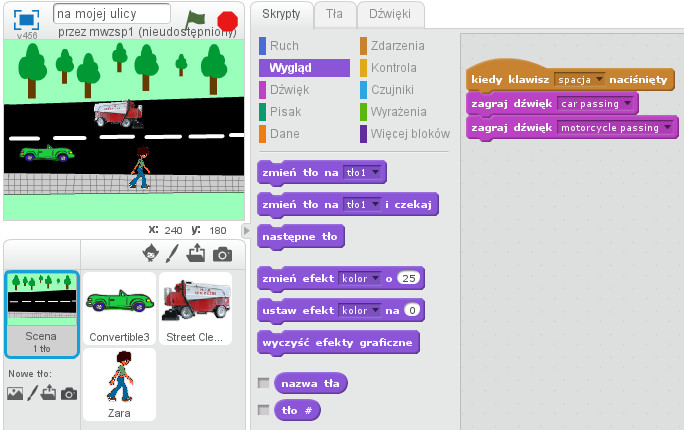Click the value 25 in zmień efekt block
Screen dimensions: 684x430
click(x=408, y=278)
